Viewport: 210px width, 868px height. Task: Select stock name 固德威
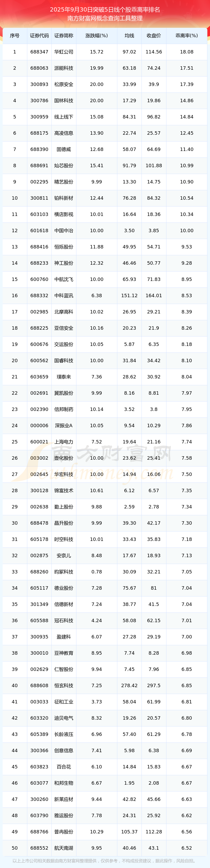(64, 149)
